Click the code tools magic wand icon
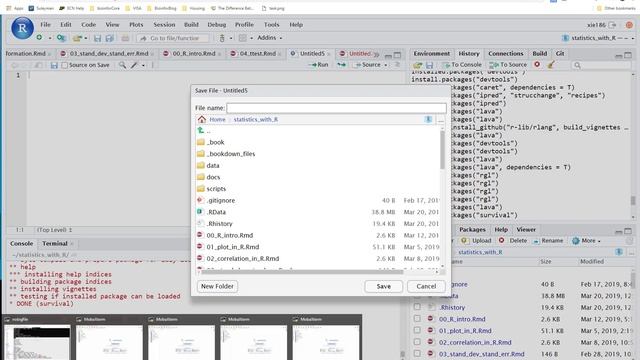Viewport: 640px width, 360px height. pos(134,65)
